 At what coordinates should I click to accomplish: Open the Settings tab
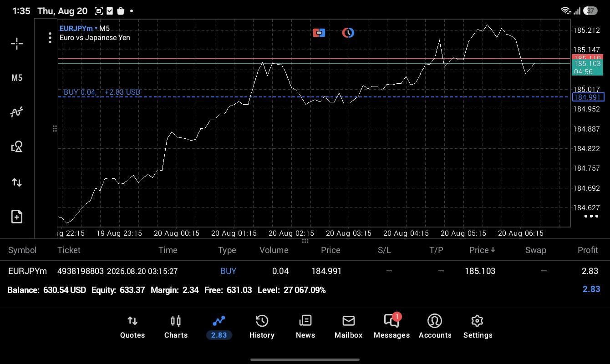point(478,327)
